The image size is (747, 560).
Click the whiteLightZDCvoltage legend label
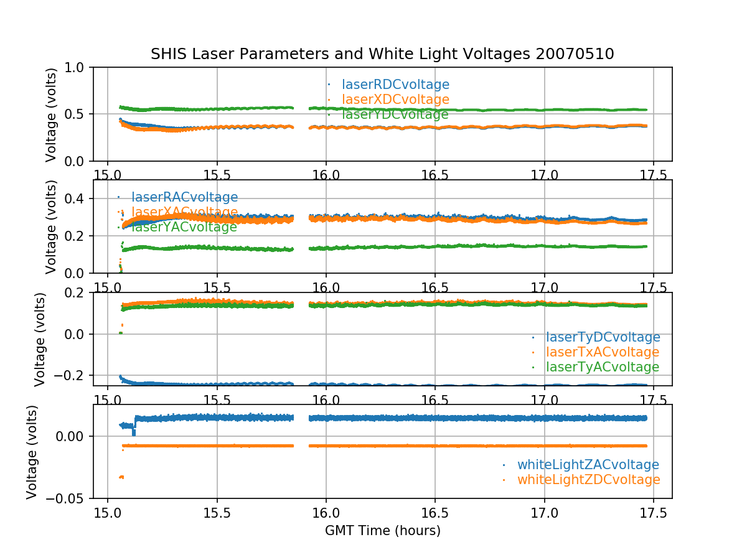point(588,480)
